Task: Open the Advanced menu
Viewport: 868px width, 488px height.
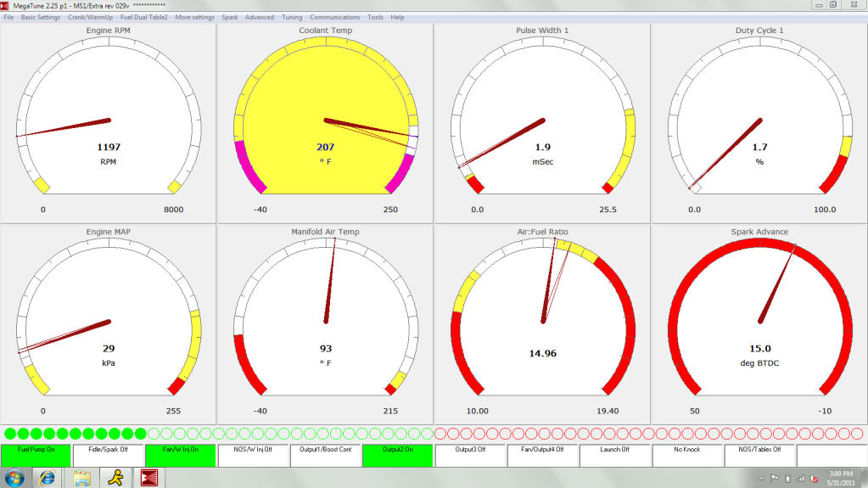Action: point(260,17)
